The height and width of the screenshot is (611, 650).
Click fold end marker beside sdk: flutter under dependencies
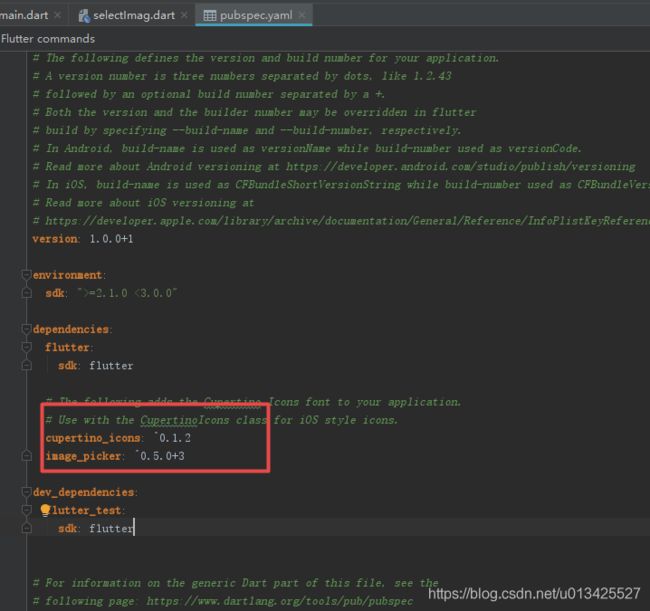(26, 365)
